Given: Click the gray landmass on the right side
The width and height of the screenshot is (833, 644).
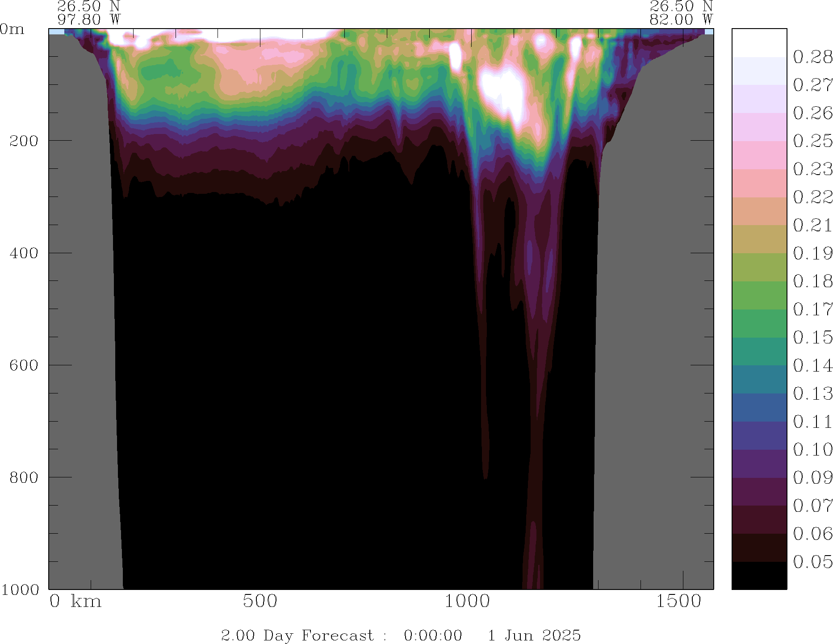Looking at the screenshot, I should pos(652,313).
